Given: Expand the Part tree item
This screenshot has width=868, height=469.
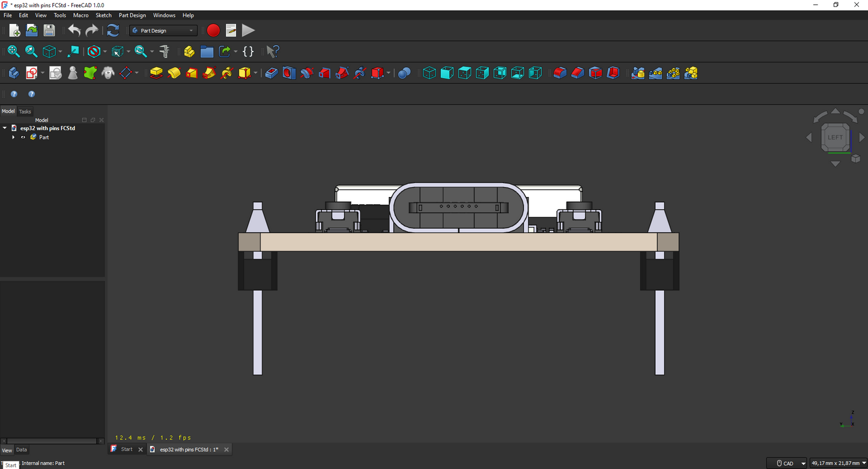Looking at the screenshot, I should pyautogui.click(x=13, y=138).
